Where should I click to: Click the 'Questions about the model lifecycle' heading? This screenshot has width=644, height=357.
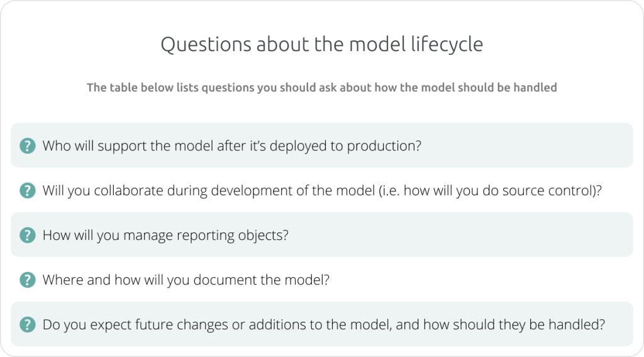[321, 45]
